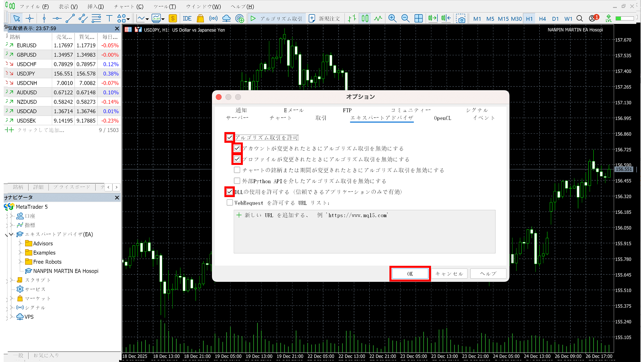Viewport: 644px width, 362px height.
Task: Uncheck DLLの使用を許可する checkbox
Action: [230, 192]
